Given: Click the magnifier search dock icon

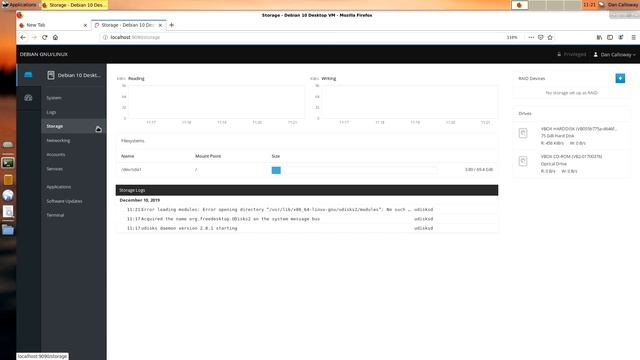Looking at the screenshot, I should [8, 211].
